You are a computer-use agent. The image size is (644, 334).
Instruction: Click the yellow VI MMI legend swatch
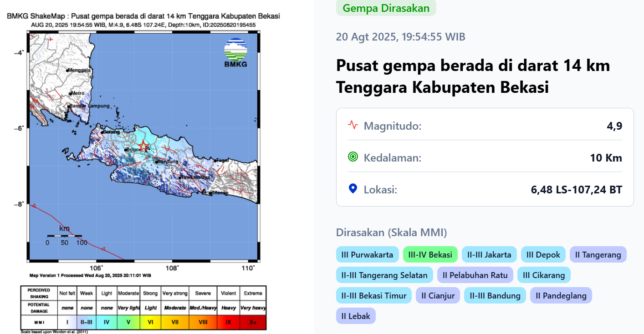pyautogui.click(x=151, y=322)
